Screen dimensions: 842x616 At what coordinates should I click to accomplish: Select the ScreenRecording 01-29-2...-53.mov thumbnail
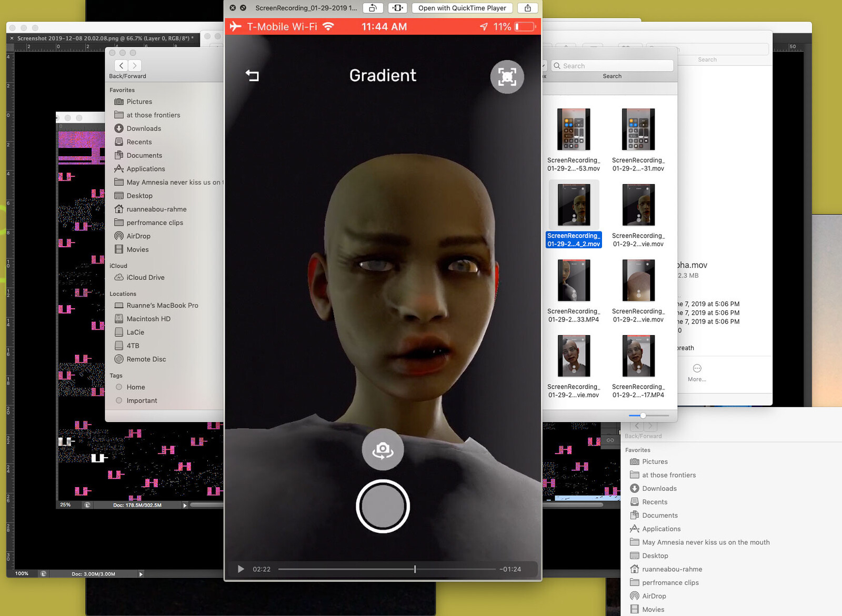573,130
